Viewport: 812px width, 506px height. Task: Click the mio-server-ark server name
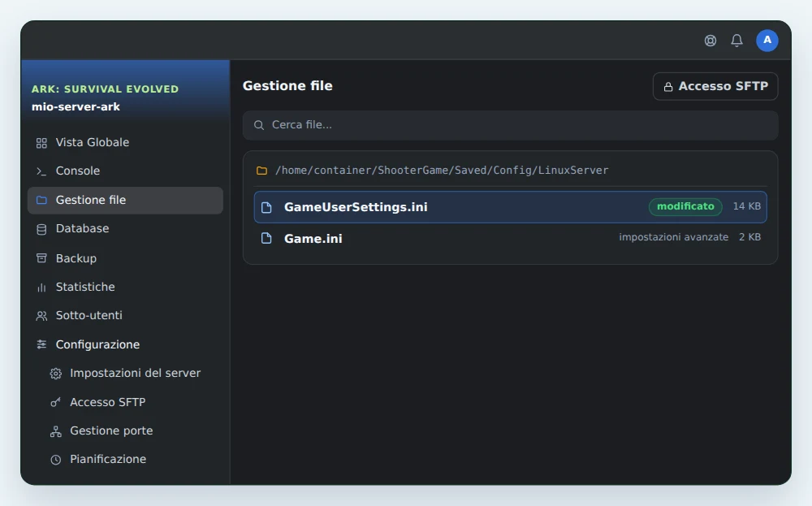(x=76, y=107)
